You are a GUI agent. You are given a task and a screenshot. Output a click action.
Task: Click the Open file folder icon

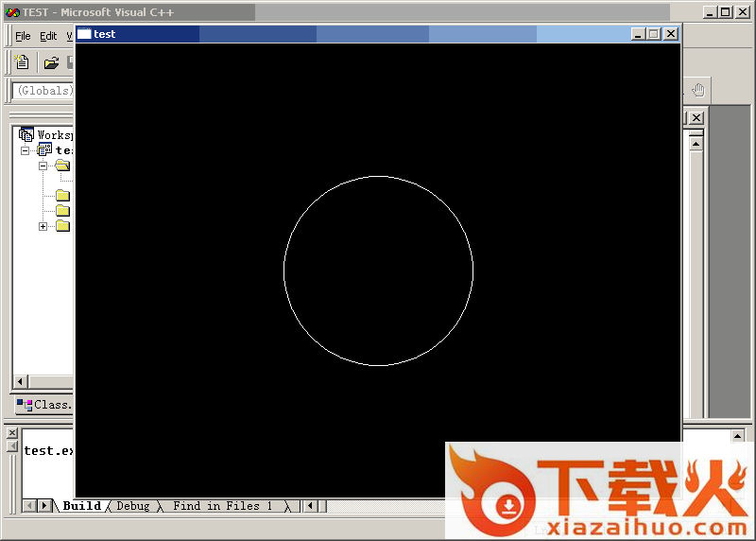click(51, 63)
